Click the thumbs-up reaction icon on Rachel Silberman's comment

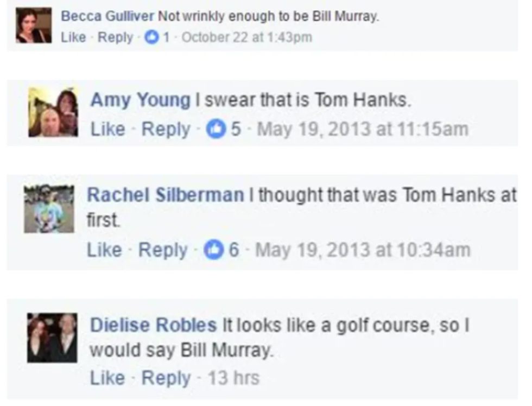tap(212, 250)
